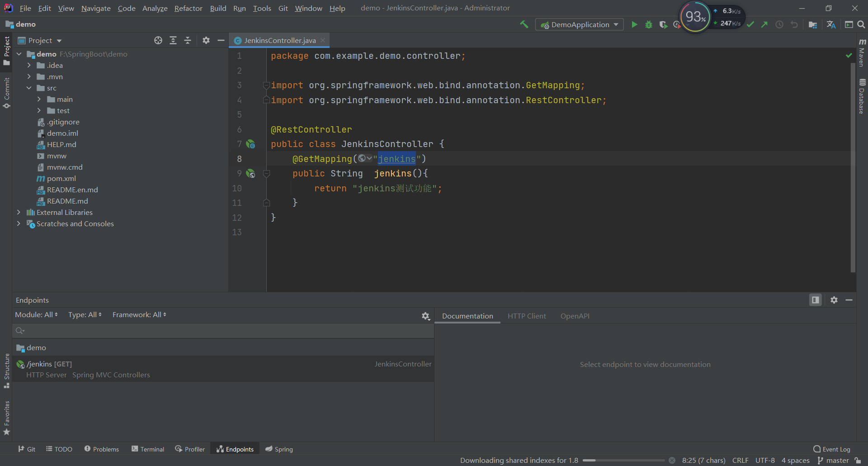Select opened file in Project tree
Screen dimensions: 868x466
(x=158, y=40)
